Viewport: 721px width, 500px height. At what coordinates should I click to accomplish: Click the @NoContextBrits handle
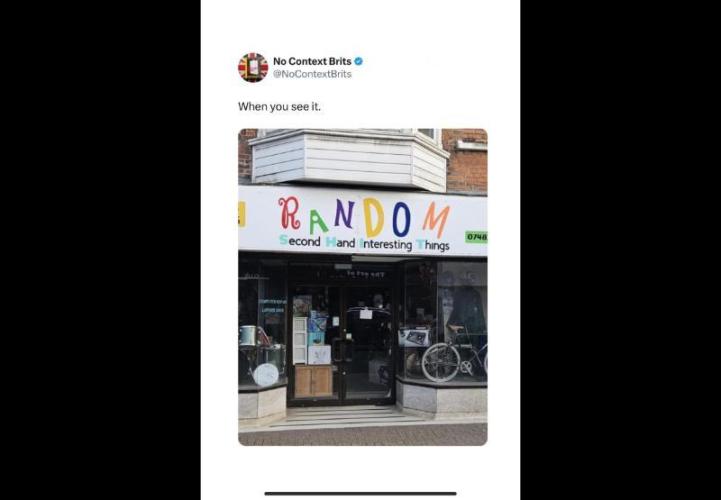[312, 74]
